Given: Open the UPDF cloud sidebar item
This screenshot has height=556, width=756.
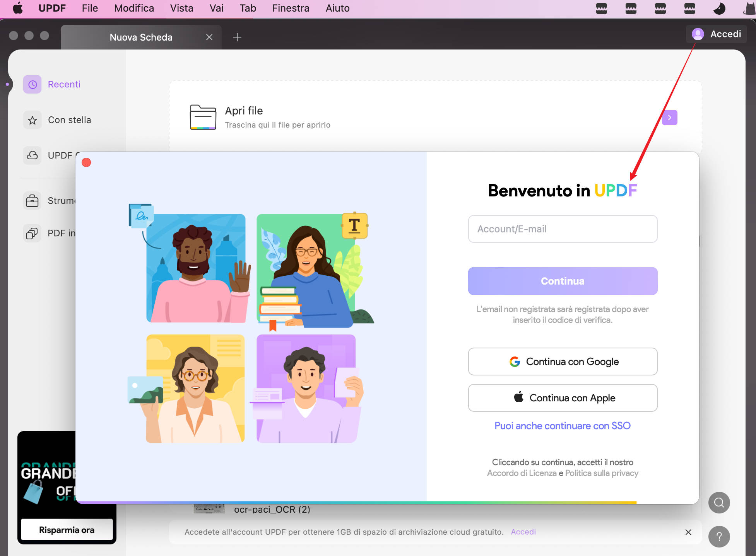Looking at the screenshot, I should tap(49, 155).
